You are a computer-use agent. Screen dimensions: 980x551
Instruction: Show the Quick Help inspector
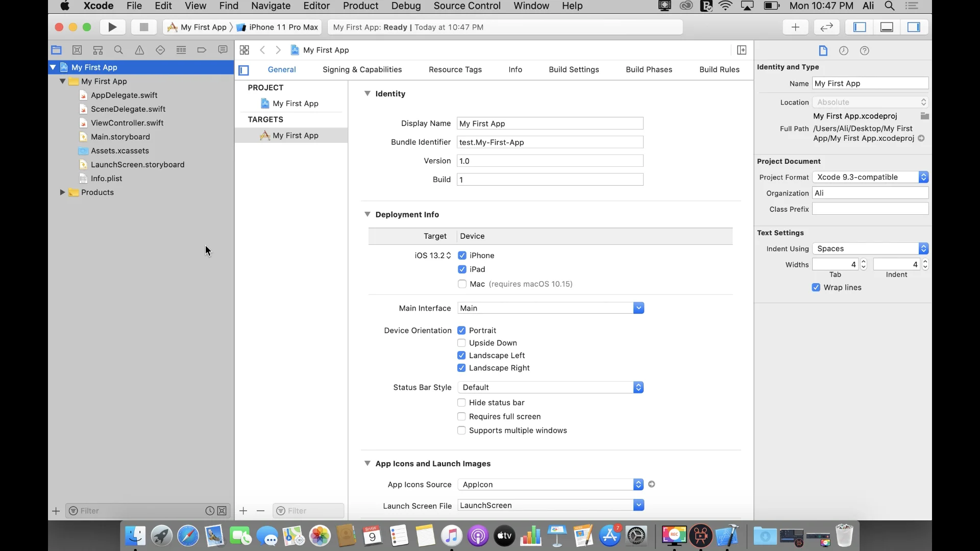coord(864,51)
